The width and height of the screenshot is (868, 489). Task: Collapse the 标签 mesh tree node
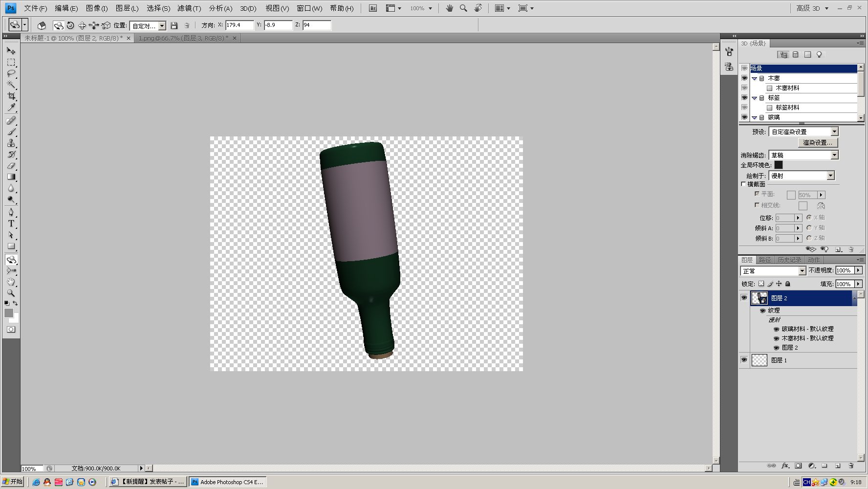[754, 98]
